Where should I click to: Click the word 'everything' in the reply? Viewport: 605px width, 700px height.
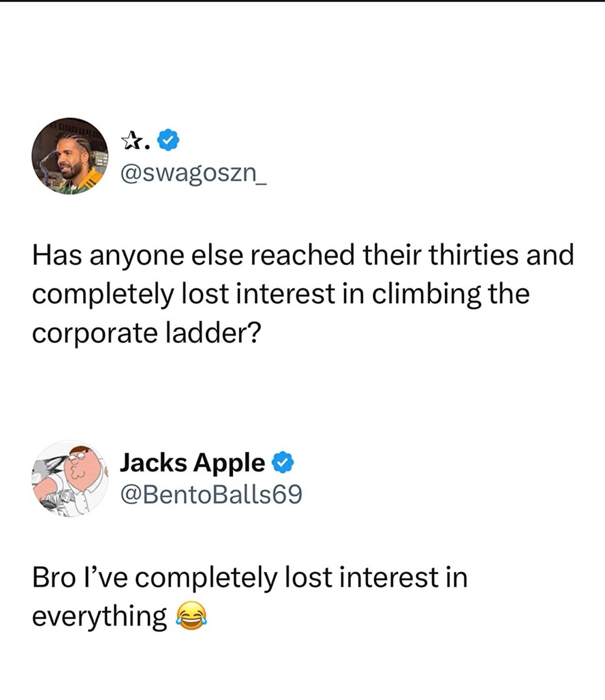99,616
